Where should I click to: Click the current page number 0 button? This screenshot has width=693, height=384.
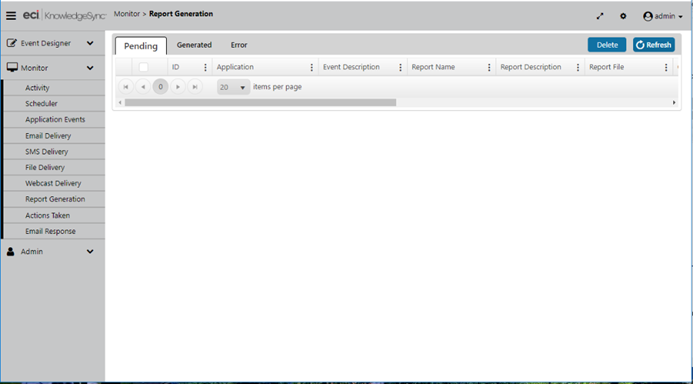tap(160, 87)
